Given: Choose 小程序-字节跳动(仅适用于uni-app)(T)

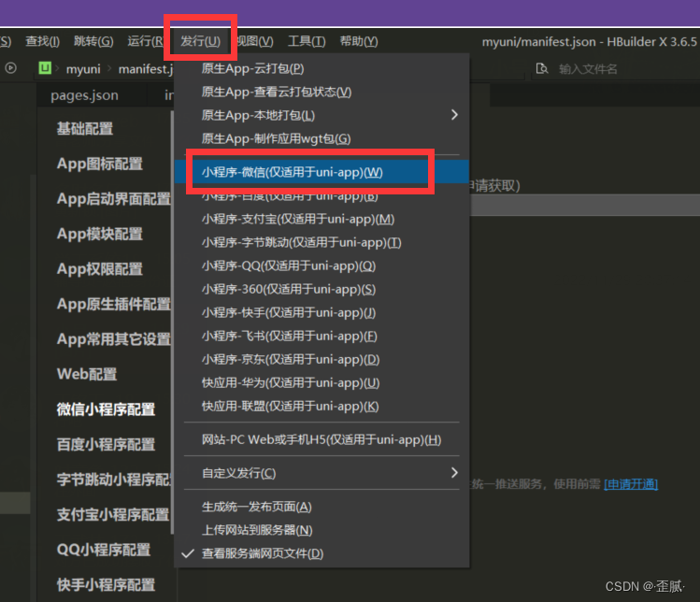Looking at the screenshot, I should tap(321, 242).
